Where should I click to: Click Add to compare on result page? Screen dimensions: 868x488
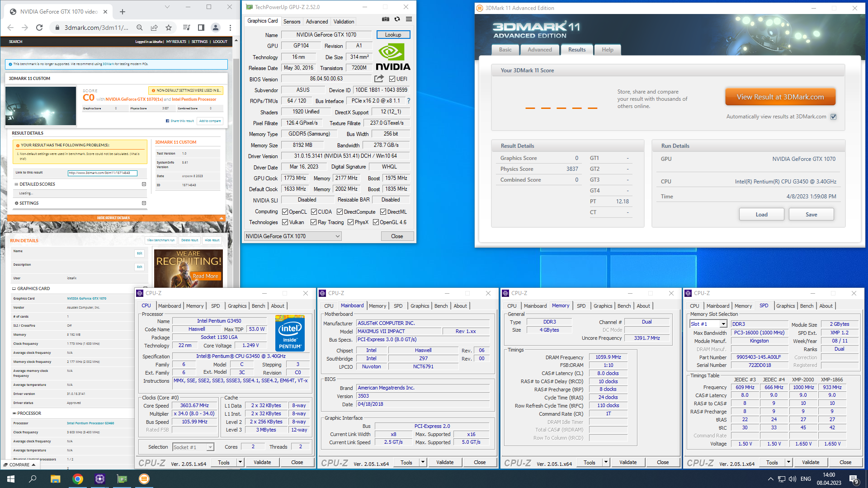pos(210,121)
